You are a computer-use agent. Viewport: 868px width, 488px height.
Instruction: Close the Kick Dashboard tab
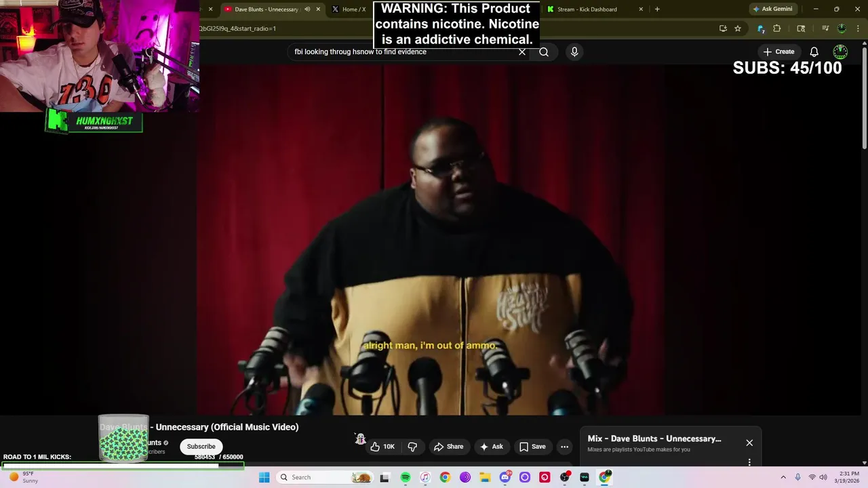(x=641, y=9)
